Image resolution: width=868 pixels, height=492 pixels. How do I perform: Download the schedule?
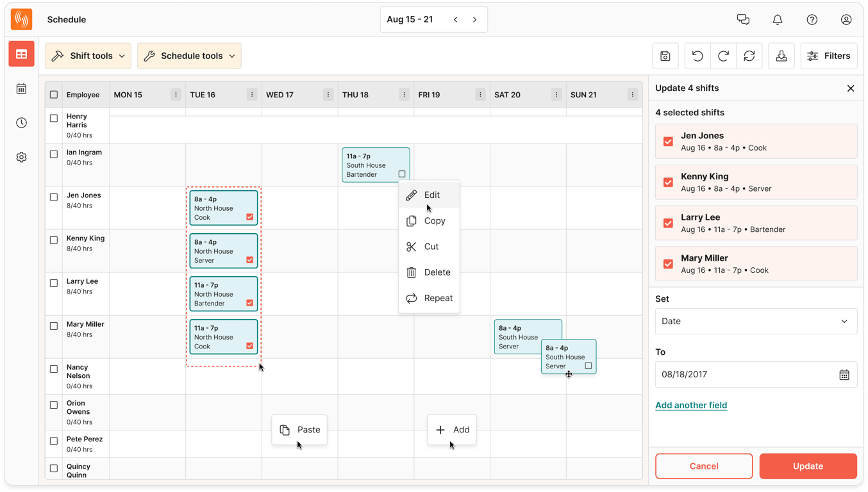pyautogui.click(x=781, y=56)
